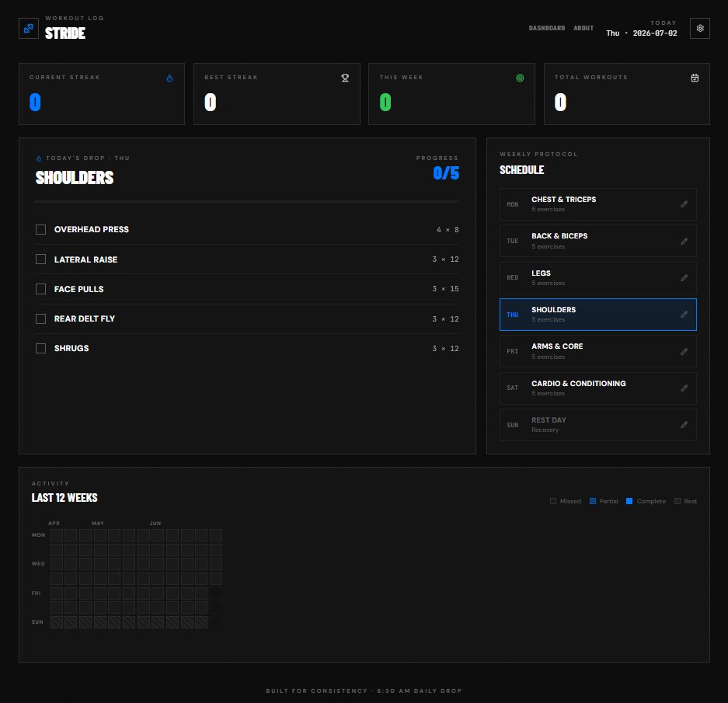Click the STRIDE app title

click(65, 33)
